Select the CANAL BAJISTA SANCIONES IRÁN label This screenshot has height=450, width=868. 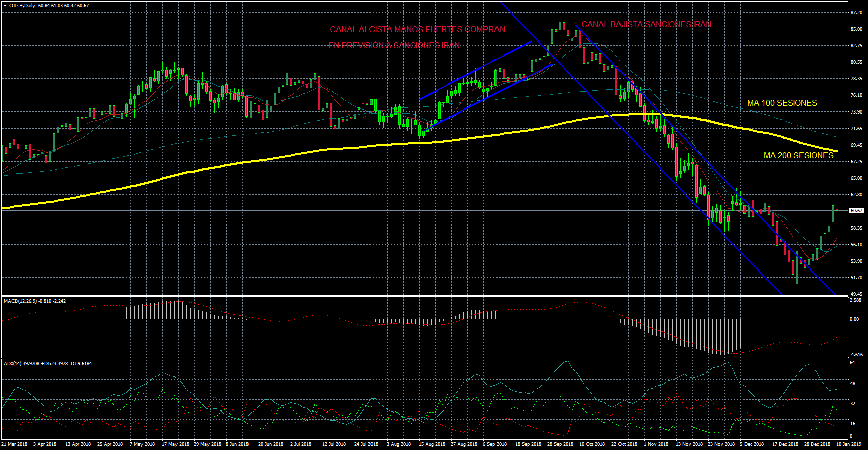[x=646, y=24]
